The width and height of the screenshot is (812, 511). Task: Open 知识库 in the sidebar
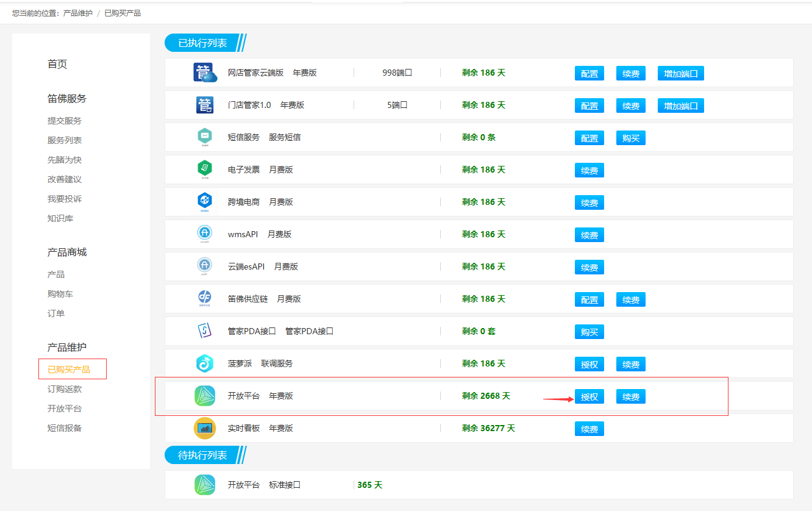pyautogui.click(x=60, y=218)
